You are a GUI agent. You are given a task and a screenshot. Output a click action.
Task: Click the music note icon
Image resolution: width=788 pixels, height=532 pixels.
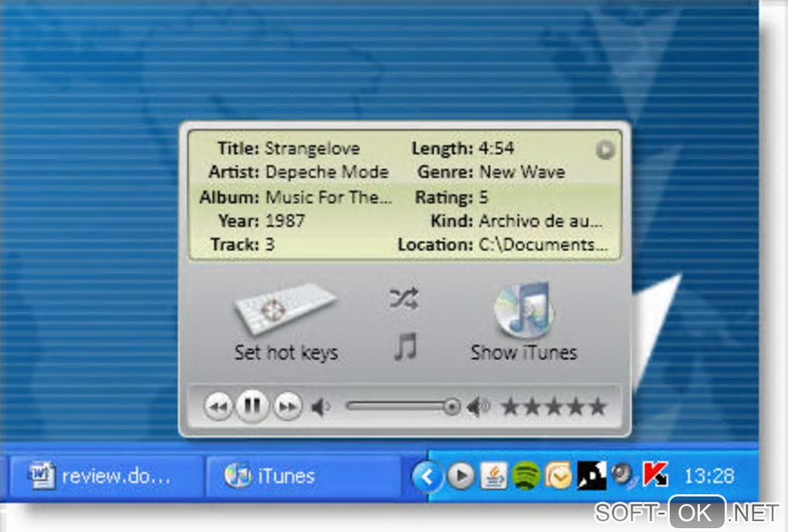(x=405, y=347)
